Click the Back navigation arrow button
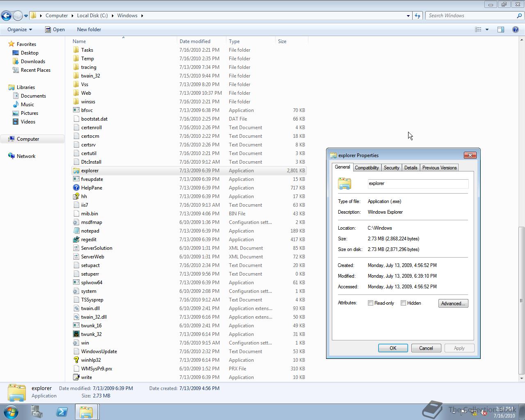Screen dimensions: 525x420 tap(6, 16)
